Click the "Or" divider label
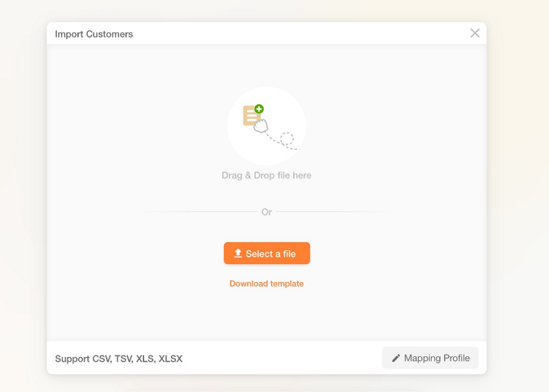549x392 pixels. point(266,212)
